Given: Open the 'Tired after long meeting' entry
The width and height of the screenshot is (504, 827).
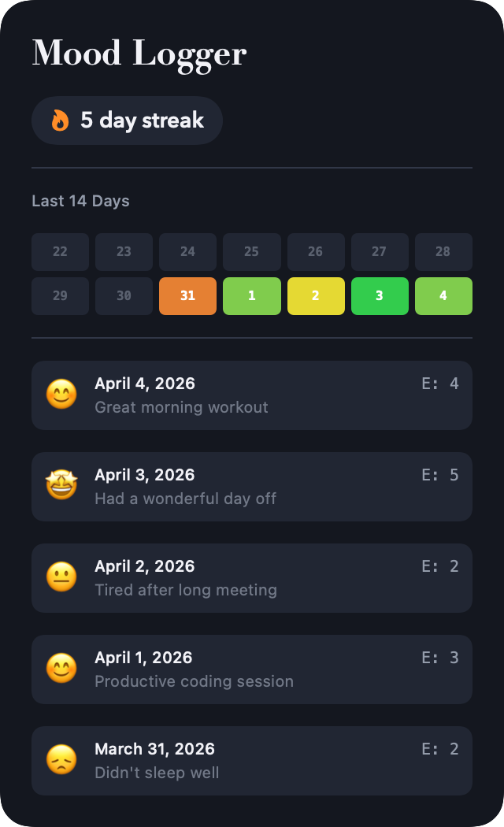Looking at the screenshot, I should coord(252,578).
